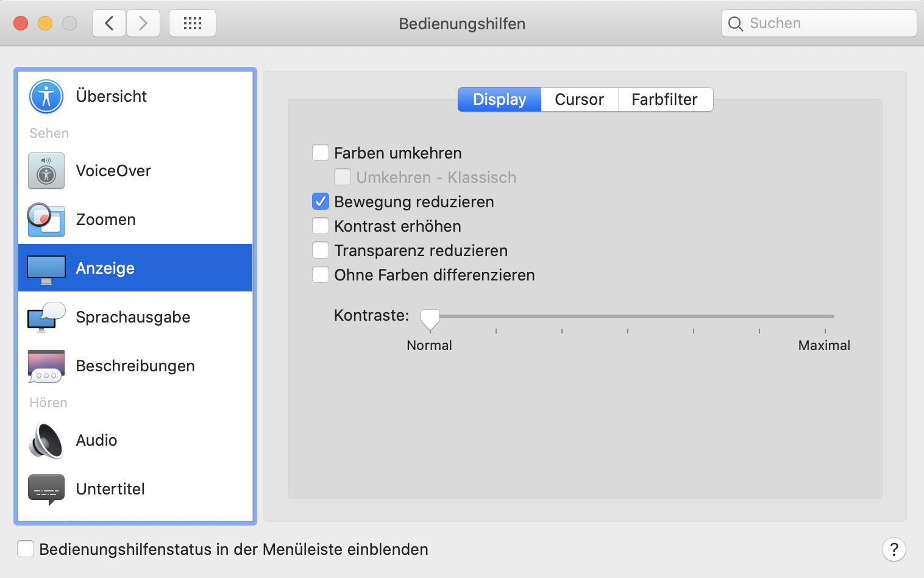Click the Kontraste slider handle
This screenshot has width=924, height=578.
[x=430, y=318]
